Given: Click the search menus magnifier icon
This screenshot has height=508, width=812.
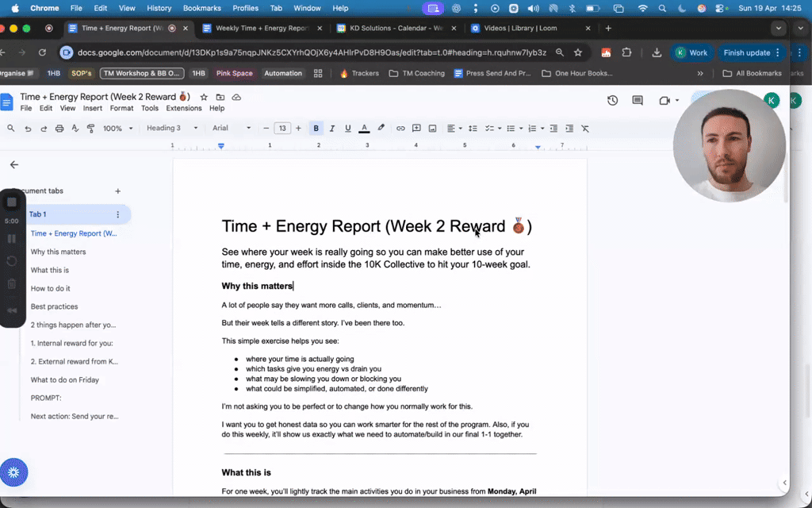Looking at the screenshot, I should (11, 128).
